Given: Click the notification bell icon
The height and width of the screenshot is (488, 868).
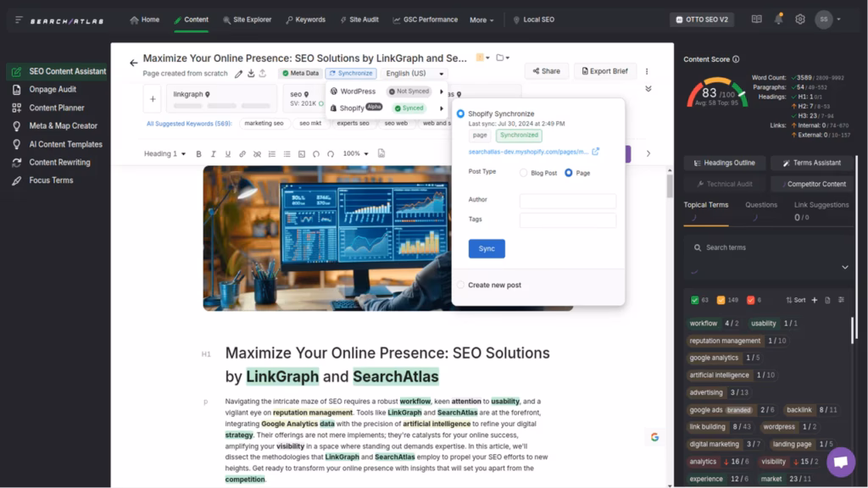Looking at the screenshot, I should (x=778, y=19).
